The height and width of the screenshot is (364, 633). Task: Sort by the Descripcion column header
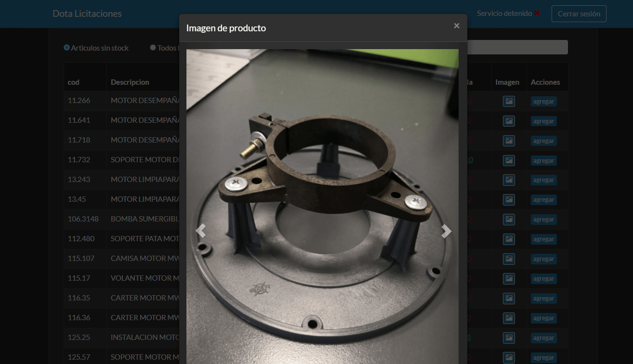point(130,82)
